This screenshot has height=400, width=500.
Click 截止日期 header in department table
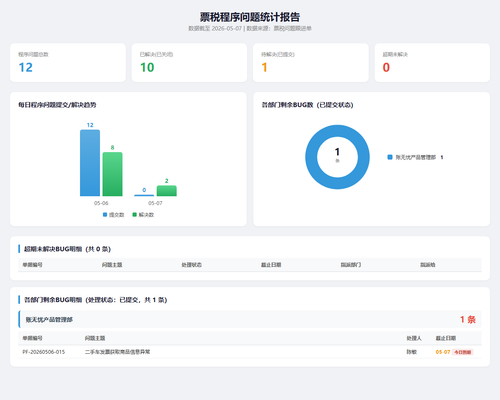446,338
